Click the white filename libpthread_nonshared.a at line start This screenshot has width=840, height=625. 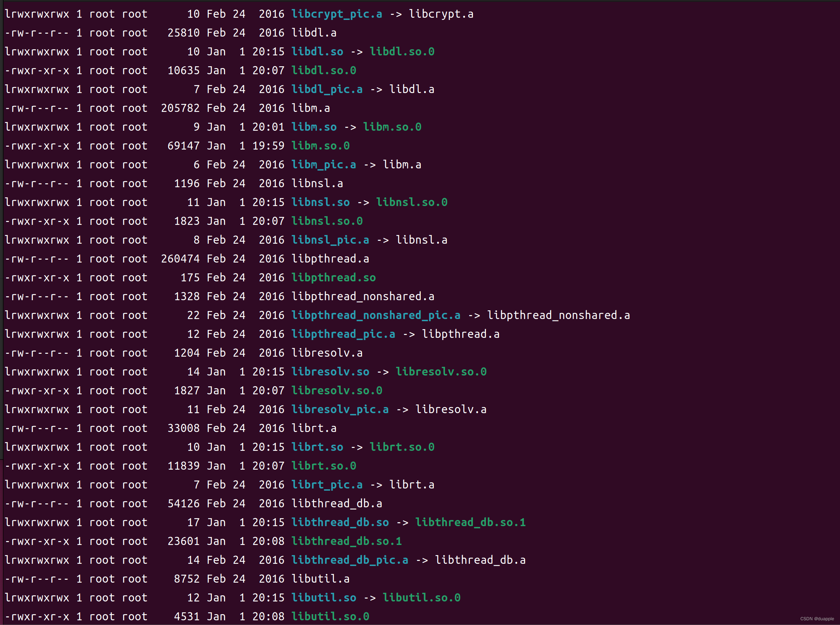[363, 297]
